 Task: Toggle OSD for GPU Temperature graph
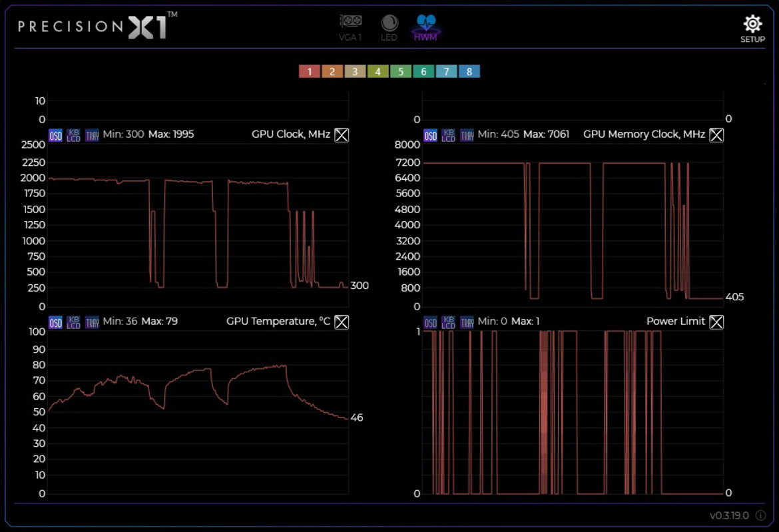(56, 322)
